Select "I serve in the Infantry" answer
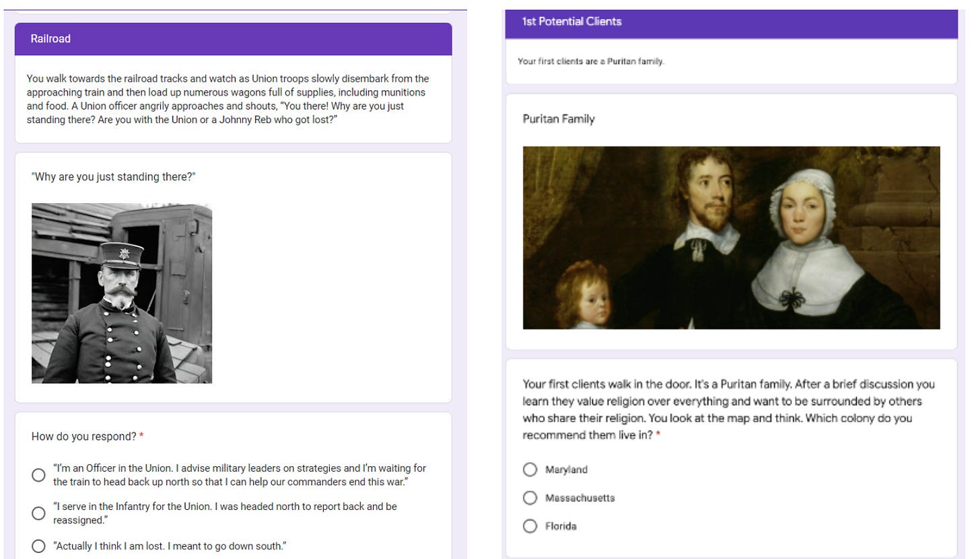This screenshot has height=559, width=980. pos(39,513)
